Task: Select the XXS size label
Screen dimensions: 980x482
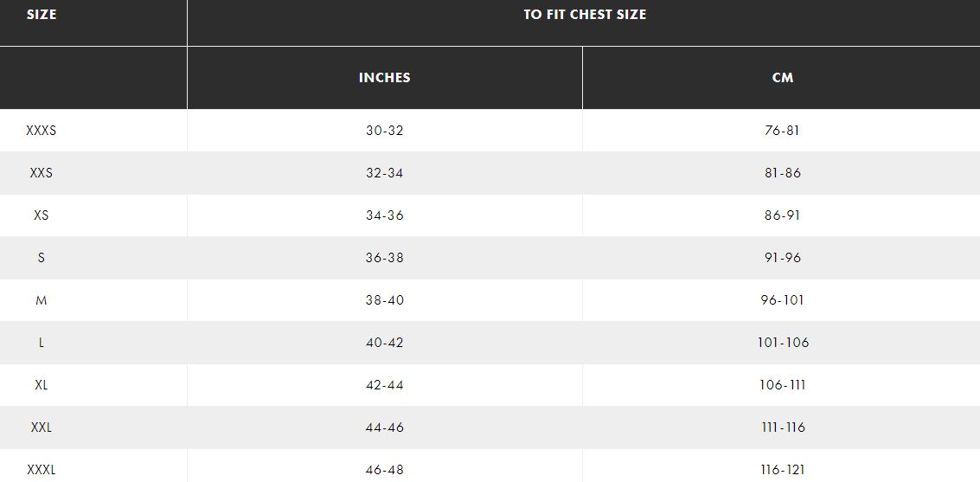Action: click(42, 173)
